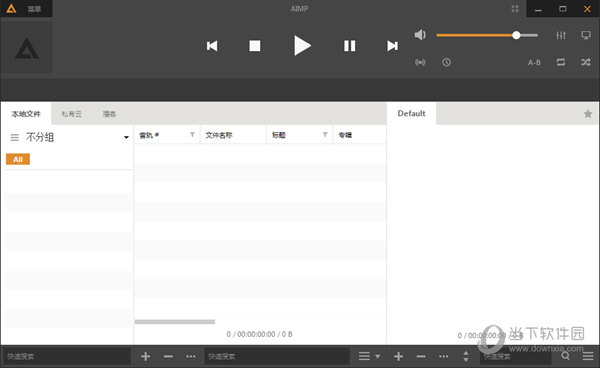Click the star favorites icon
Screen dimensions: 600x368
588,114
